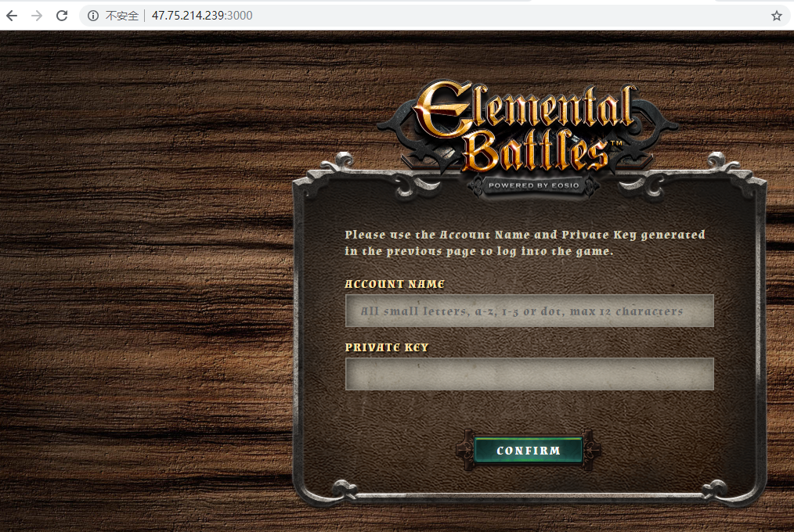Go back with the browser back arrow
The width and height of the screenshot is (794, 532).
(12, 16)
